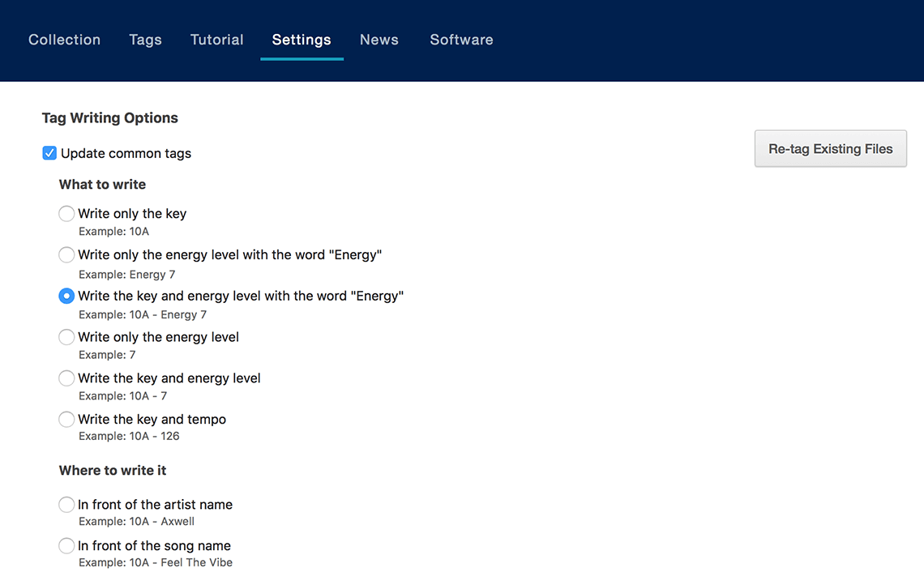This screenshot has height=572, width=924.
Task: Open the Tutorial tab
Action: [x=216, y=39]
